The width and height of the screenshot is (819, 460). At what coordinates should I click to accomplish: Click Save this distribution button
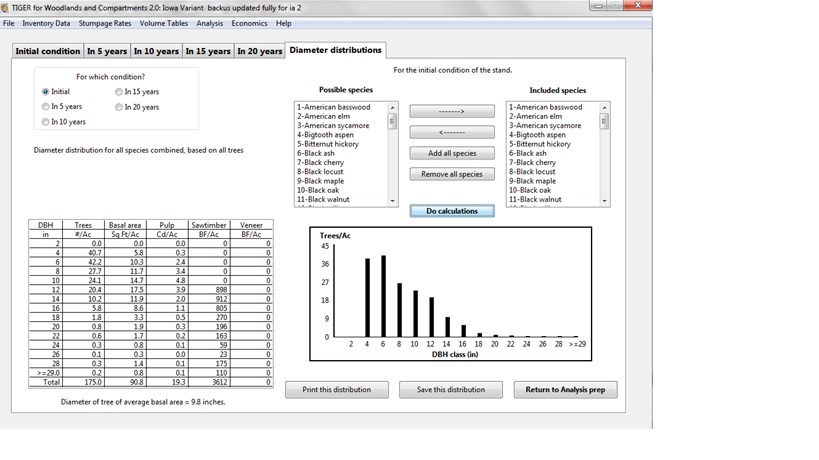[450, 389]
